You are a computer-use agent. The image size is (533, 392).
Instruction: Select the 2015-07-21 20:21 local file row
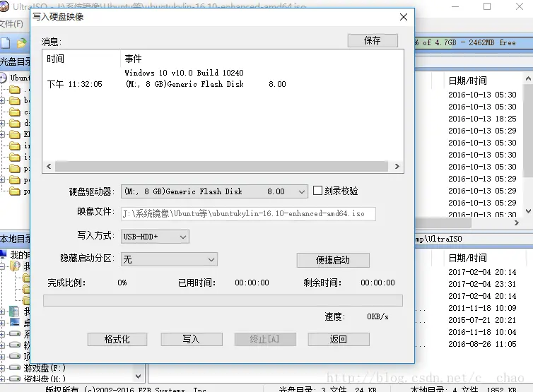pyautogui.click(x=482, y=320)
